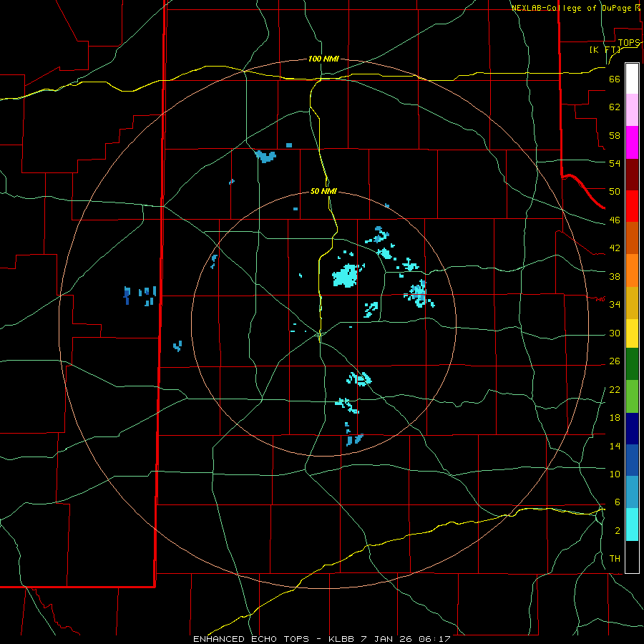Click the dark maroon legend color band
Viewport: 644px width, 644px height.
coord(632,175)
